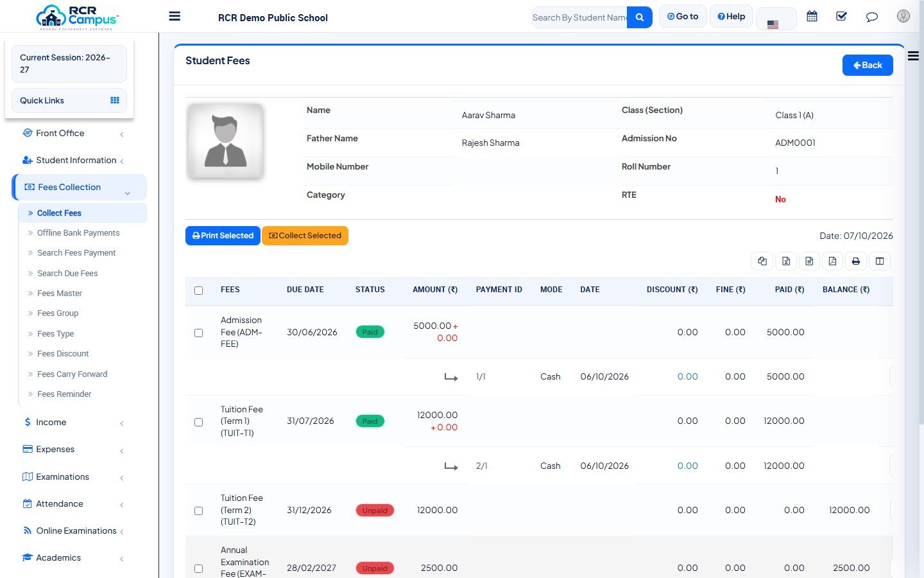Screen dimensions: 924x578
Task: Collapse the Fees Collection menu
Action: click(x=79, y=187)
